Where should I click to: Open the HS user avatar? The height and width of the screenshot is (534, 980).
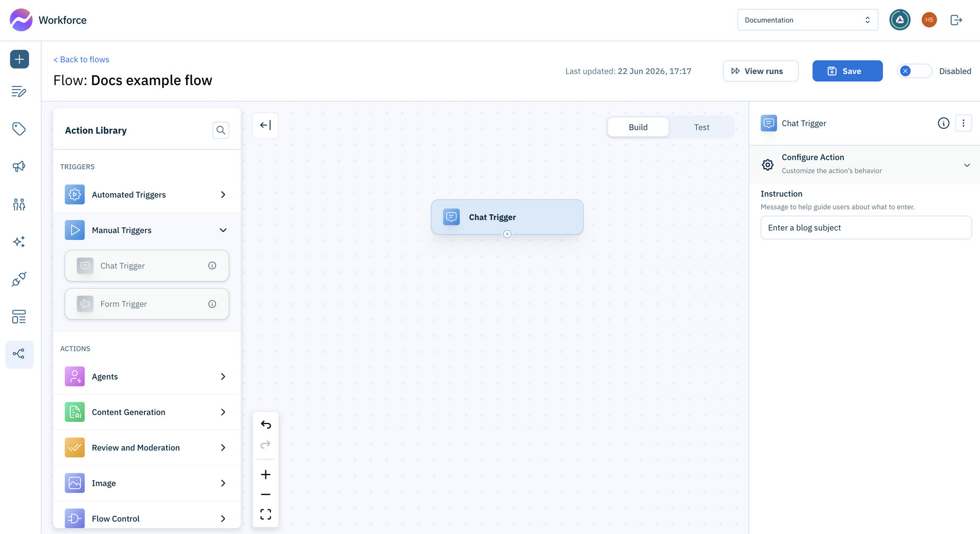click(x=929, y=20)
